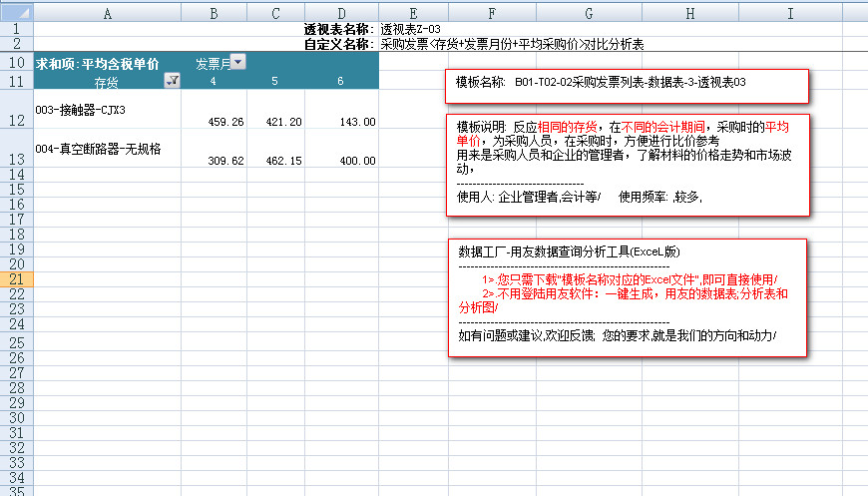
Task: Select column G header
Action: click(x=589, y=13)
